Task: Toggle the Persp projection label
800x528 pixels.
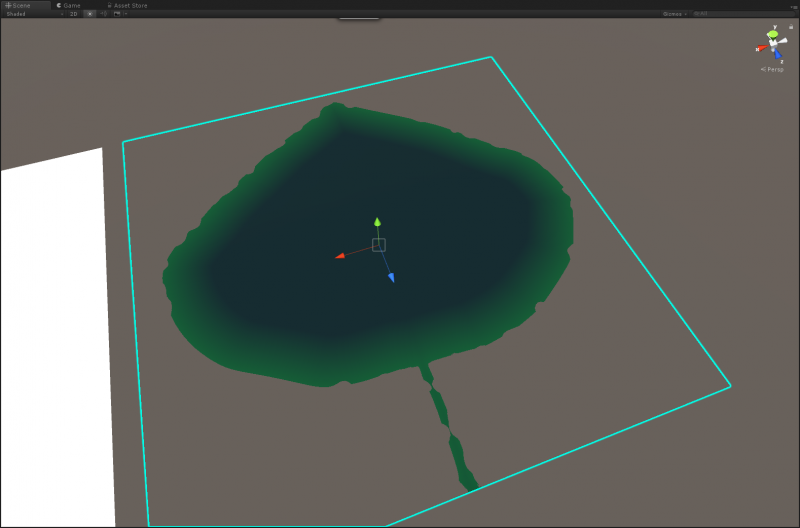Action: tap(774, 69)
